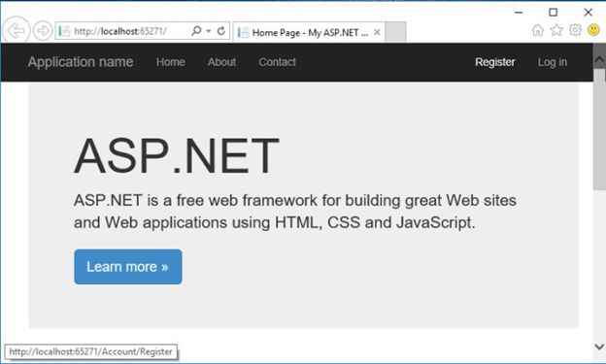Image resolution: width=606 pixels, height=364 pixels.
Task: Open Favorites star icon
Action: 556,30
